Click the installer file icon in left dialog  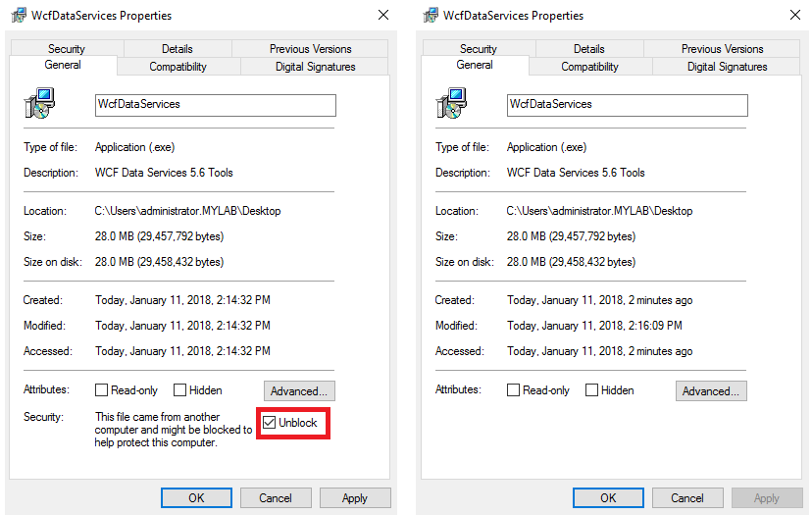pos(39,103)
